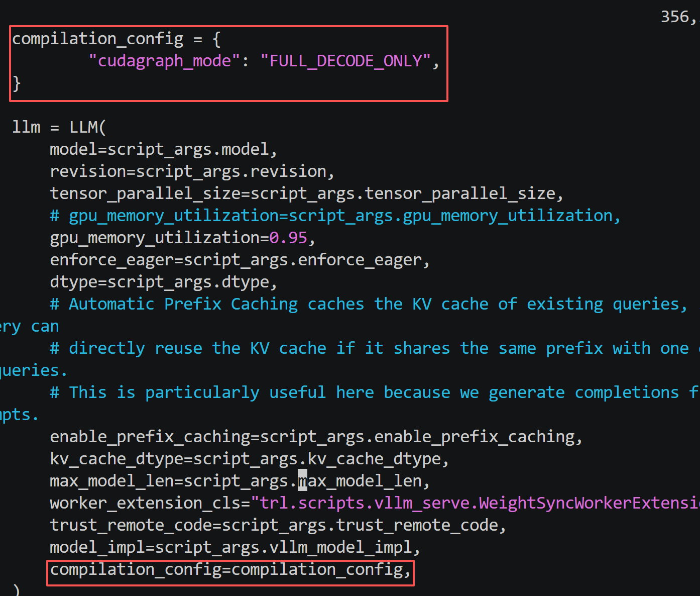Click the line 'compilation_config = {'
This screenshot has width=700, height=596.
coord(116,39)
